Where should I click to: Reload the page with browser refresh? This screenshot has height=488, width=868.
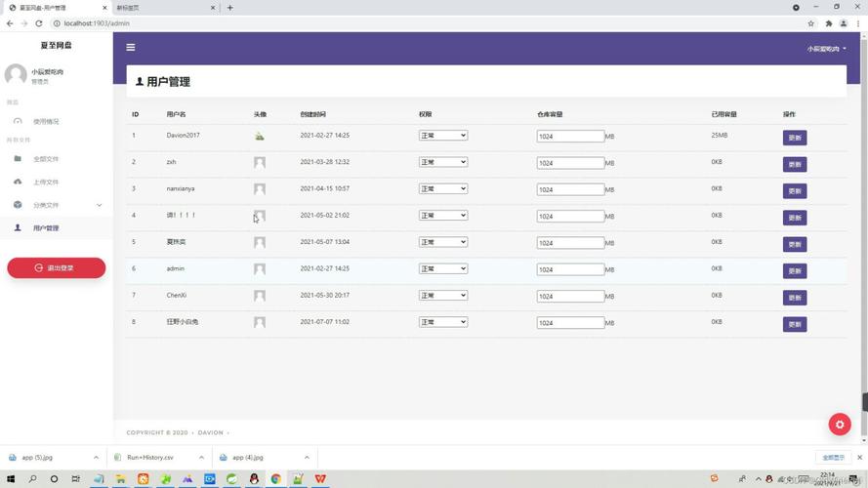click(x=39, y=23)
